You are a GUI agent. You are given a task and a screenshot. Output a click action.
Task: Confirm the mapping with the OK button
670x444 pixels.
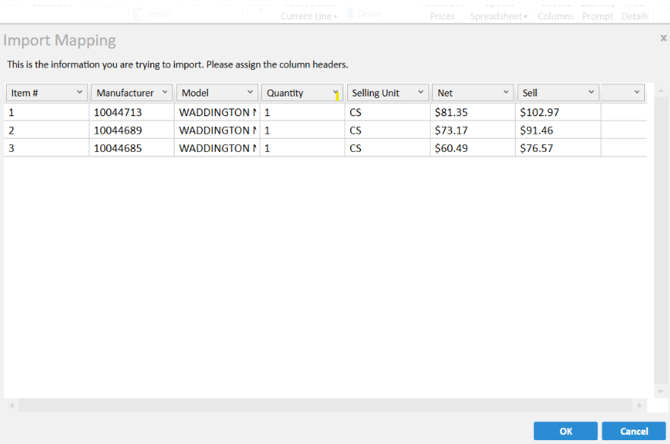565,431
